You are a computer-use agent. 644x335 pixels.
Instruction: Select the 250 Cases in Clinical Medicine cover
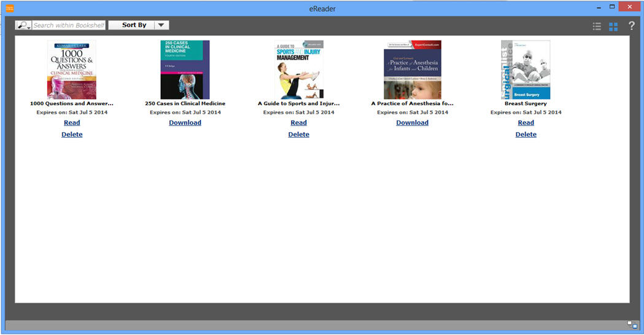point(185,69)
